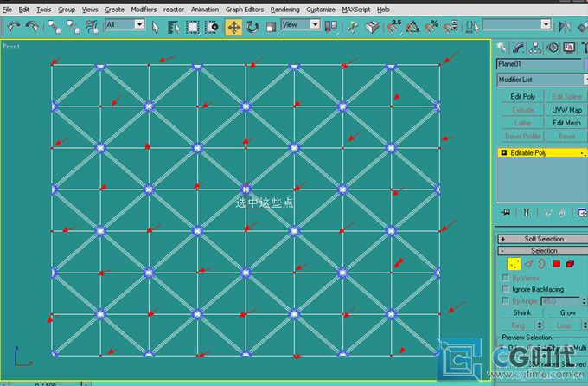Open the MAXScript menu
The width and height of the screenshot is (588, 386).
[x=356, y=10]
